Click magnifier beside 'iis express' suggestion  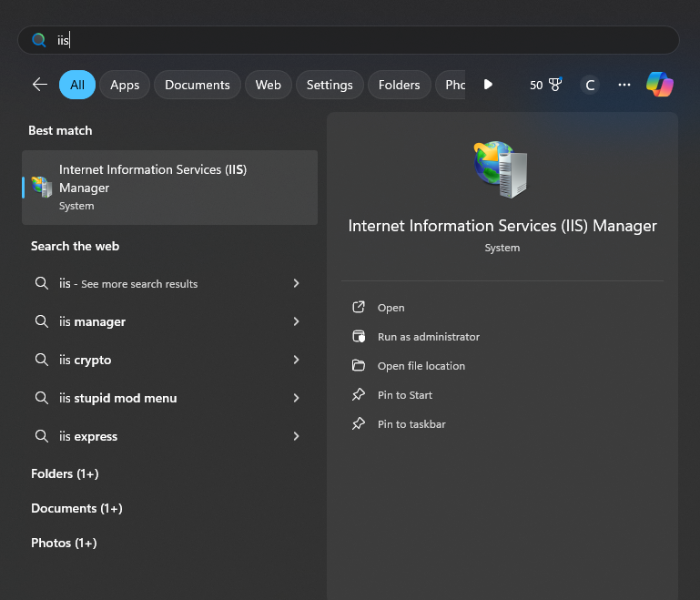click(42, 436)
